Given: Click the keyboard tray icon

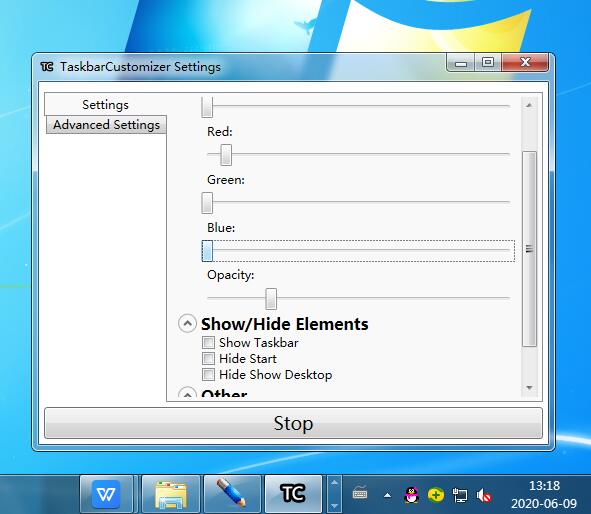Looking at the screenshot, I should pyautogui.click(x=360, y=493).
